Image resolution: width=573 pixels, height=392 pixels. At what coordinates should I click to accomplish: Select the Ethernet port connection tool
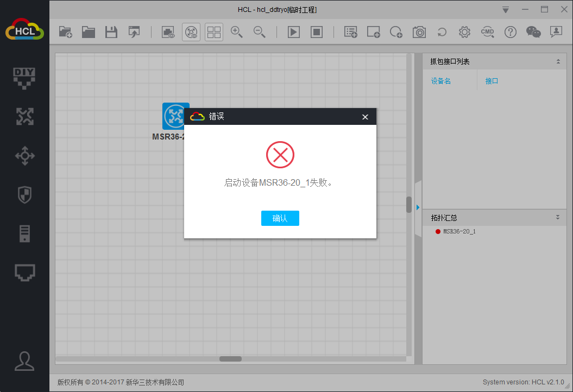pyautogui.click(x=24, y=273)
